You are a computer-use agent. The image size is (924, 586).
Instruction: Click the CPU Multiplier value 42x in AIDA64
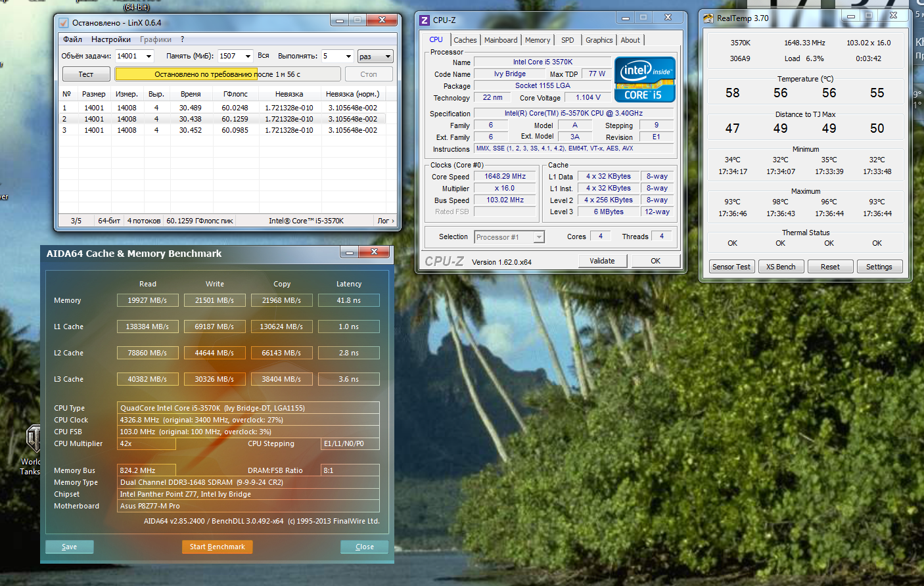pyautogui.click(x=147, y=443)
